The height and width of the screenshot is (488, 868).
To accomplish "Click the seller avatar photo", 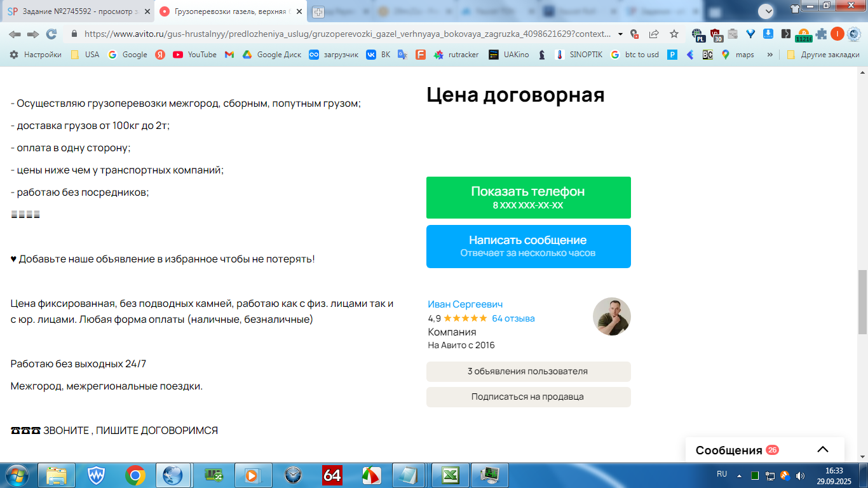I will pos(612,316).
